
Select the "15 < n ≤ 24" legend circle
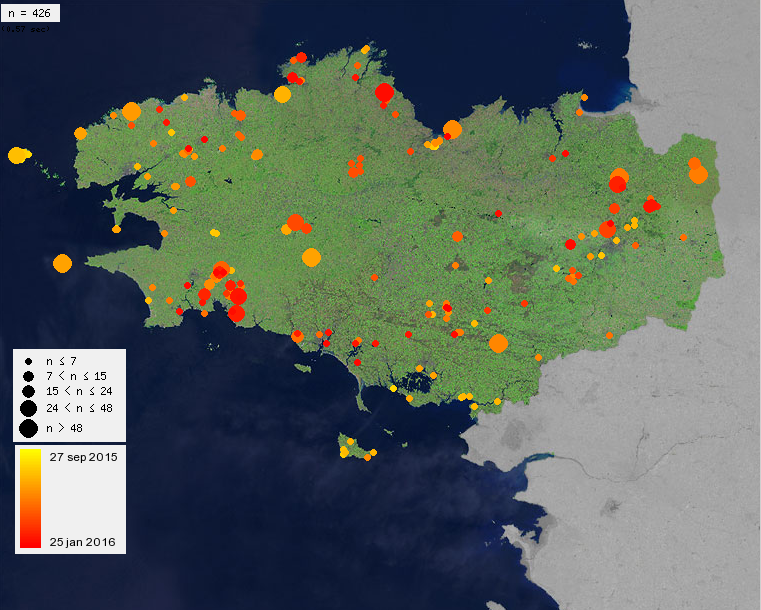point(29,391)
